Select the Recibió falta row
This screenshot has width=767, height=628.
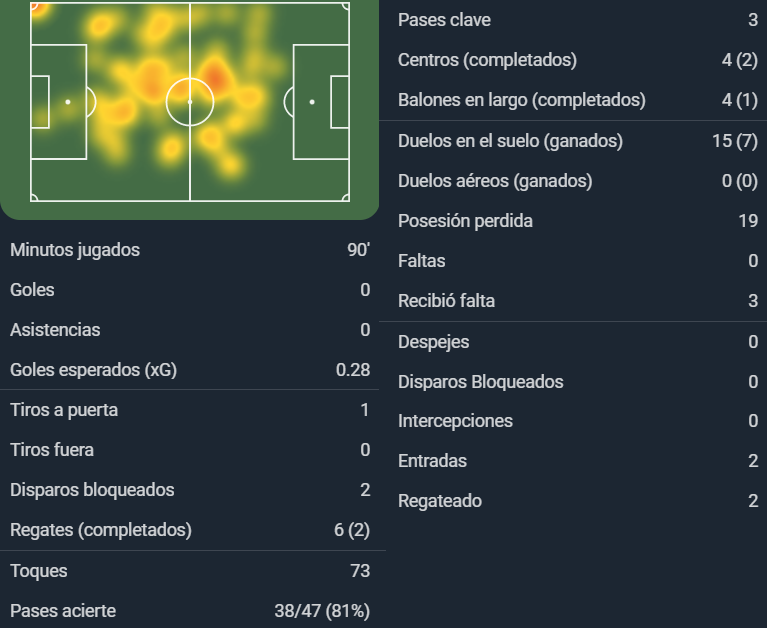[x=573, y=301]
